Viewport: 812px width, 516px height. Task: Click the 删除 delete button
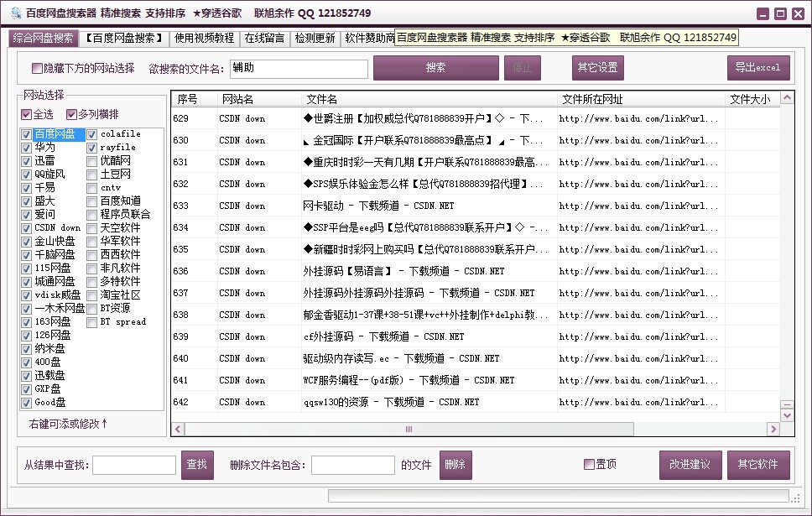[455, 465]
